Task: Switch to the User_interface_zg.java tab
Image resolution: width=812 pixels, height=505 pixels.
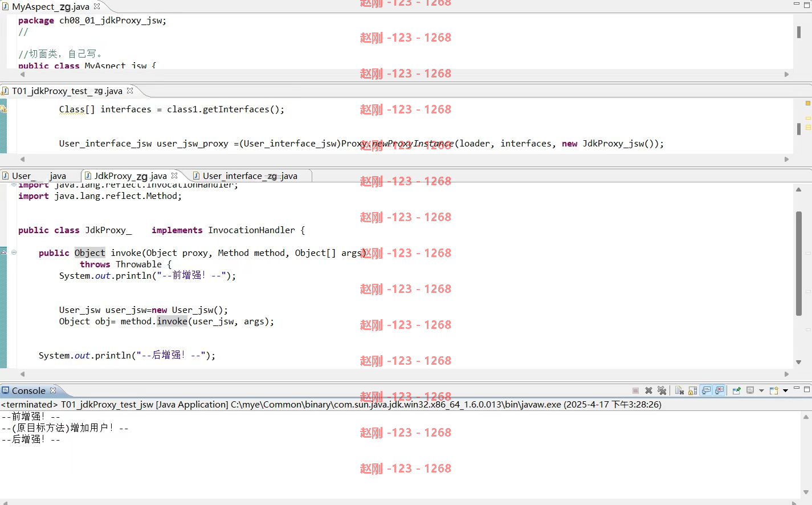Action: (x=250, y=176)
